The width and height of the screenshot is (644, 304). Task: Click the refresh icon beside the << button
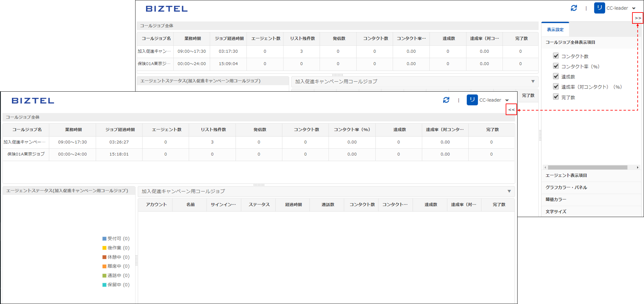[x=446, y=100]
